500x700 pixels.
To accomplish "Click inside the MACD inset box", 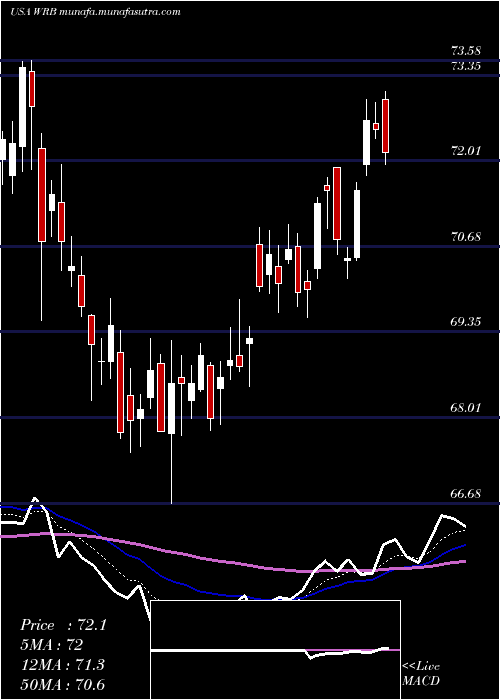I will click(275, 650).
